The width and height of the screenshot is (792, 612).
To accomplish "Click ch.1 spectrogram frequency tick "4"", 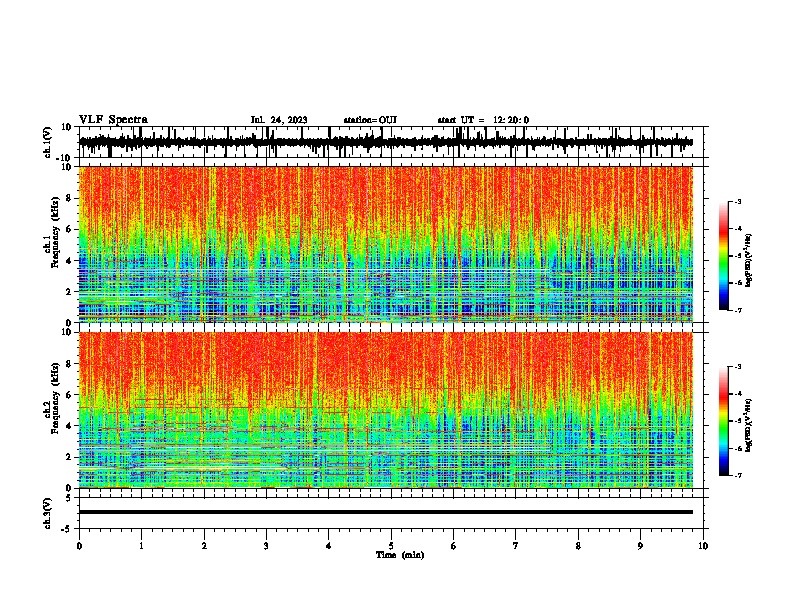I will point(69,261).
